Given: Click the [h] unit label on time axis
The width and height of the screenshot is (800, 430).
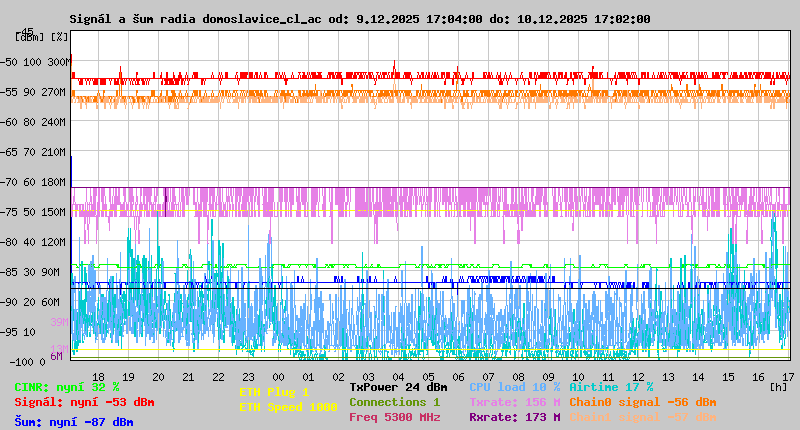Looking at the screenshot, I should [778, 386].
